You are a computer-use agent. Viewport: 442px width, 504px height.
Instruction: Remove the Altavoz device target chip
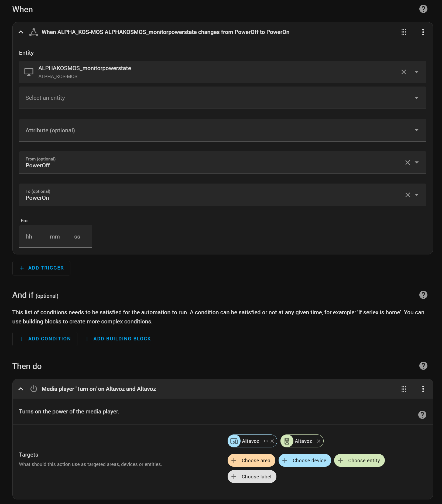pyautogui.click(x=272, y=441)
